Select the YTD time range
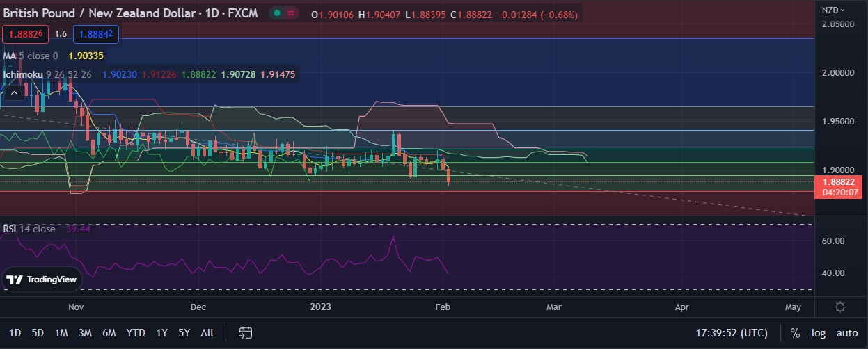The width and height of the screenshot is (868, 349). 136,333
